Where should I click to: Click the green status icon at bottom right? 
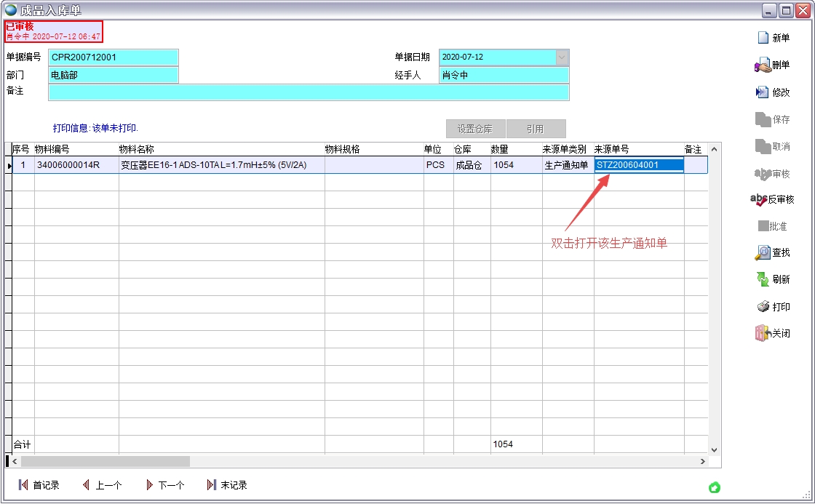[x=714, y=487]
